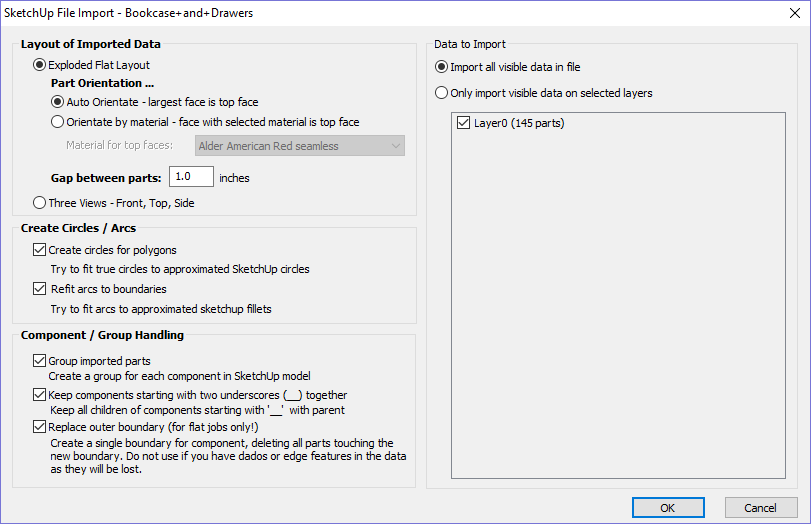The height and width of the screenshot is (524, 811).
Task: Open Material for top faces dropdown
Action: pyautogui.click(x=300, y=146)
